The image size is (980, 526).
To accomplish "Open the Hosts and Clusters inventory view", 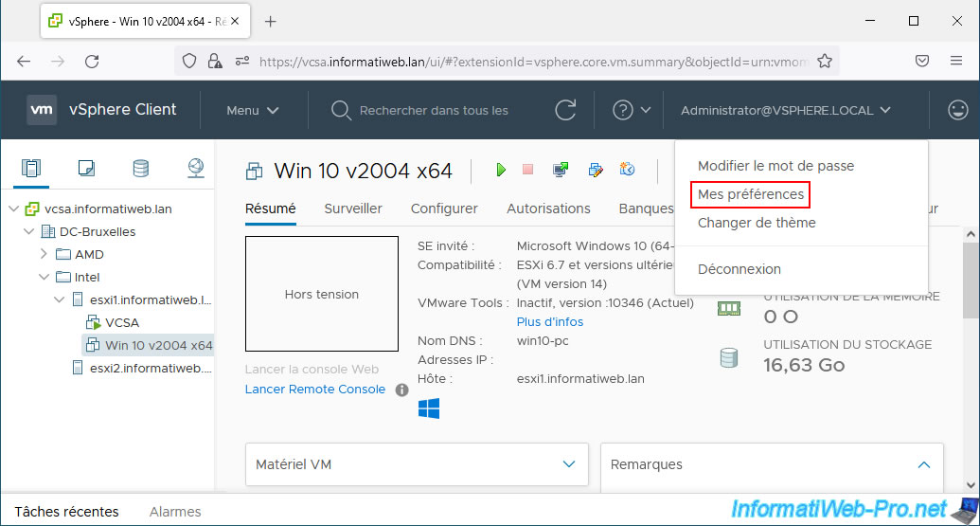I will 31,169.
